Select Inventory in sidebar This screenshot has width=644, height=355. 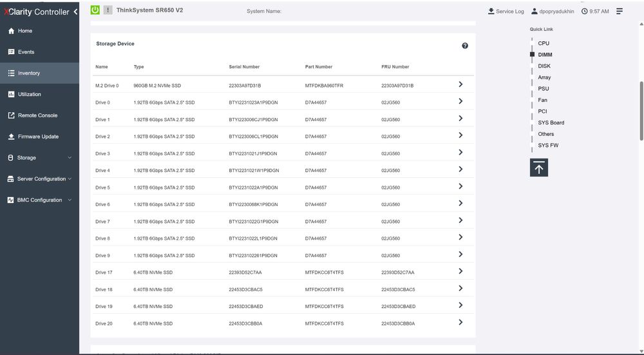(39, 73)
